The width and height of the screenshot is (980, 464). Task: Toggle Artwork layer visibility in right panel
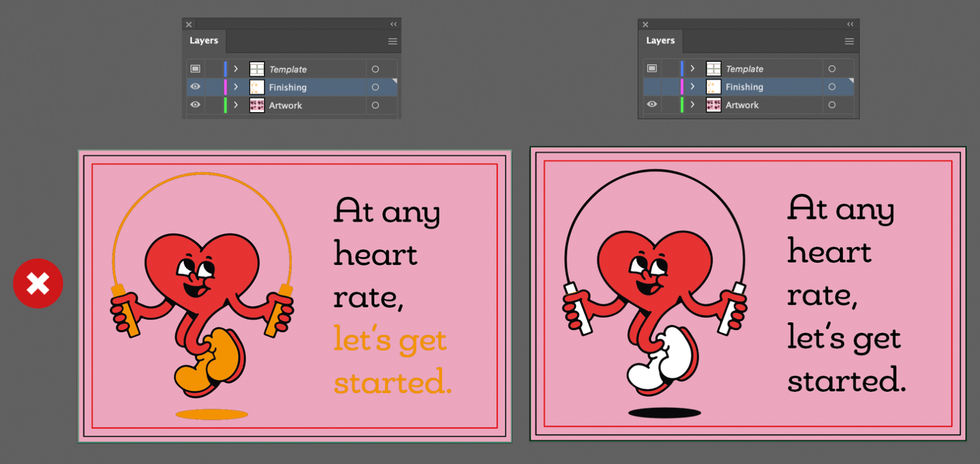(652, 104)
